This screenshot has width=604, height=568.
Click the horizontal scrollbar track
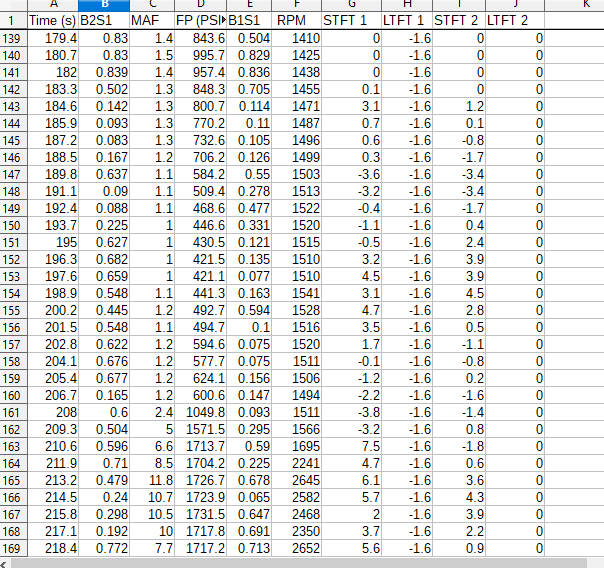coord(300,563)
